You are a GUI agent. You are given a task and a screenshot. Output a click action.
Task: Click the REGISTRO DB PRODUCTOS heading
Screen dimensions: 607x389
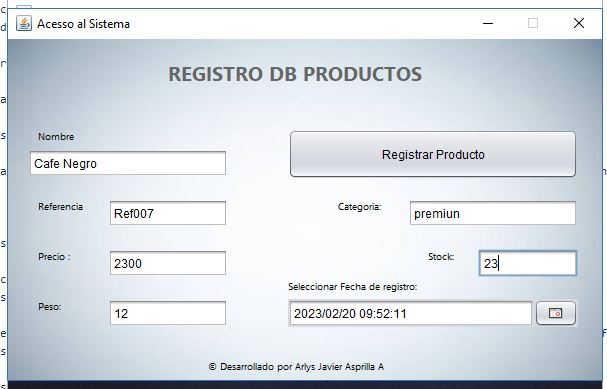(295, 74)
